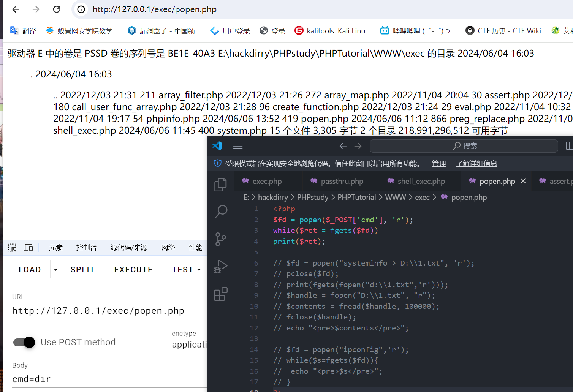Open Search view in VS Code activity bar

[x=221, y=212]
